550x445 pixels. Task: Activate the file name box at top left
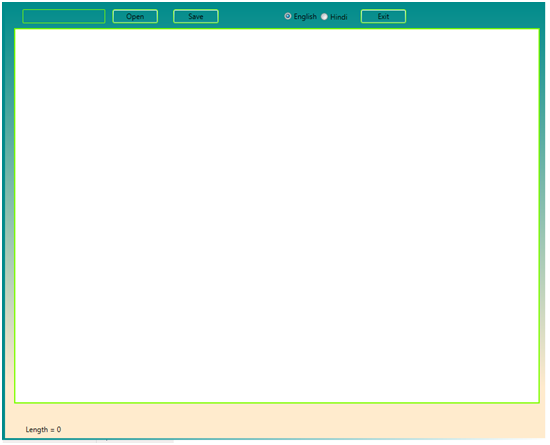pos(64,16)
